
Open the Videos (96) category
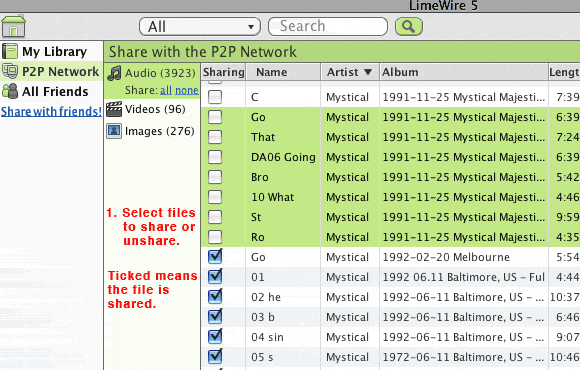pyautogui.click(x=155, y=109)
